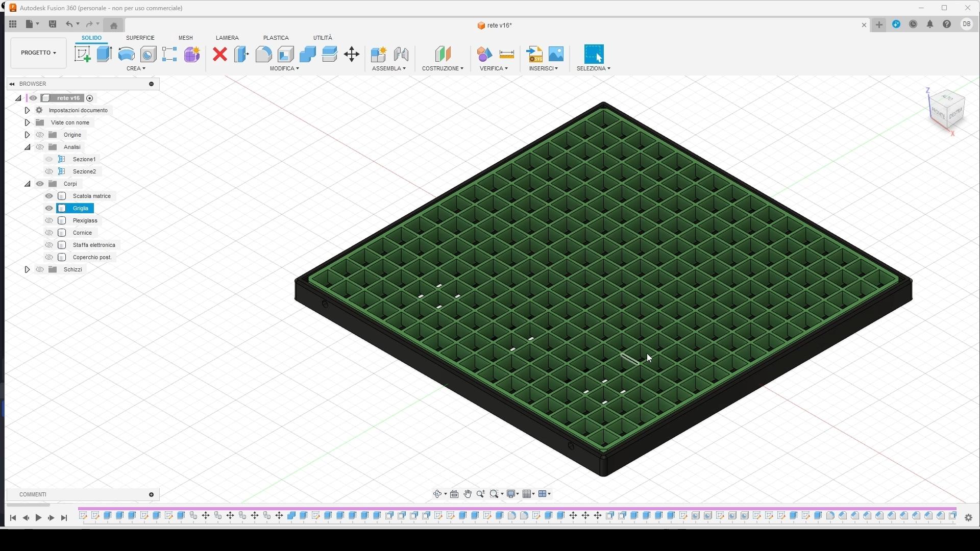Open the LAMIERA tab
This screenshot has width=980, height=551.
click(x=227, y=38)
